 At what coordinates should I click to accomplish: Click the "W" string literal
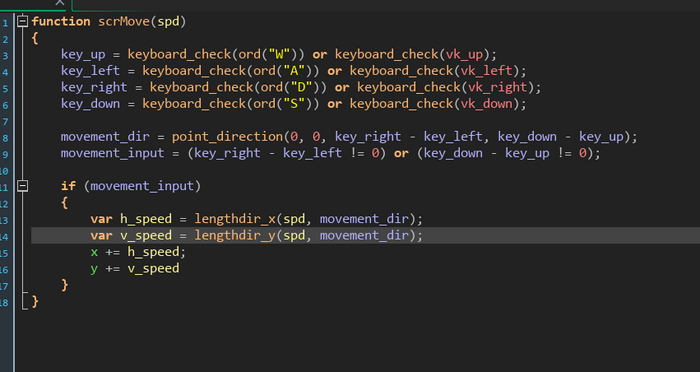pyautogui.click(x=279, y=54)
